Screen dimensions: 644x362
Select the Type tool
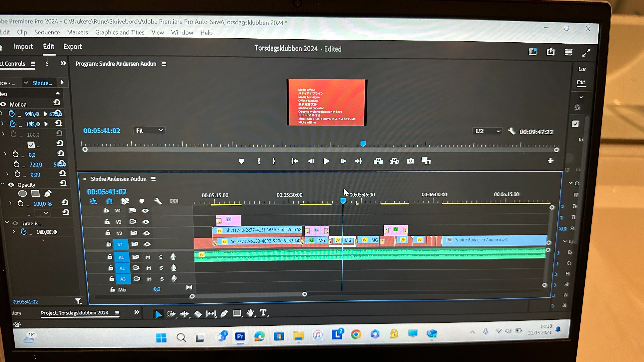263,313
